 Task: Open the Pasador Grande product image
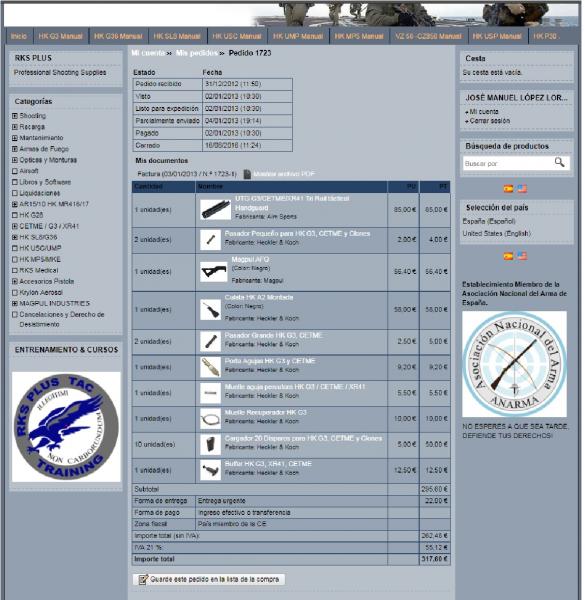210,341
